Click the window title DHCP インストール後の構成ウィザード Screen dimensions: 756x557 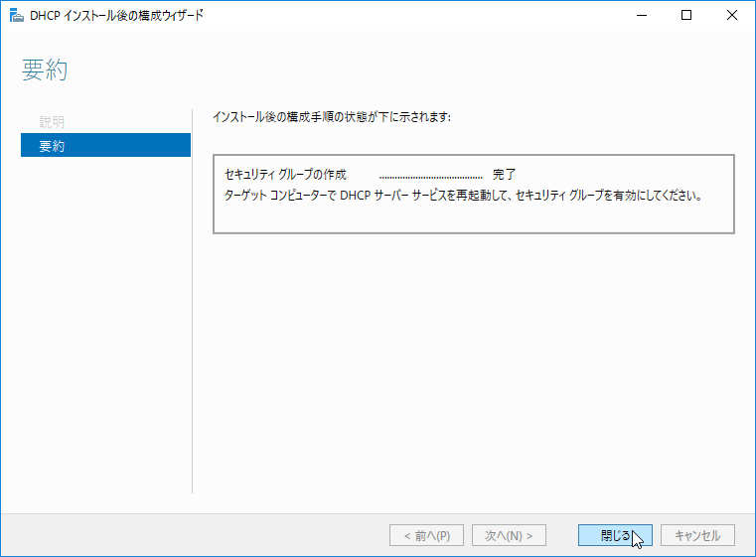[116, 16]
